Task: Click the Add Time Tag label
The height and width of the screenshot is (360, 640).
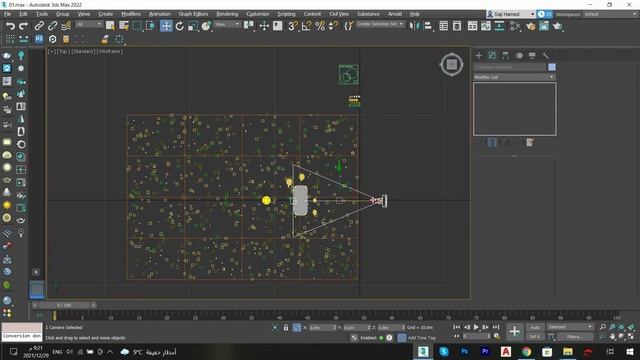Action: point(422,338)
